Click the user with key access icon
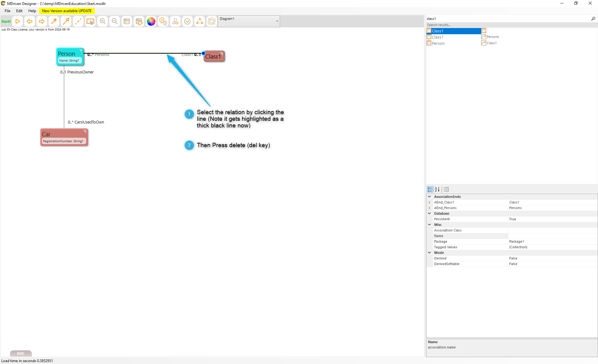Viewport: 598px width, 364px height. tap(175, 21)
